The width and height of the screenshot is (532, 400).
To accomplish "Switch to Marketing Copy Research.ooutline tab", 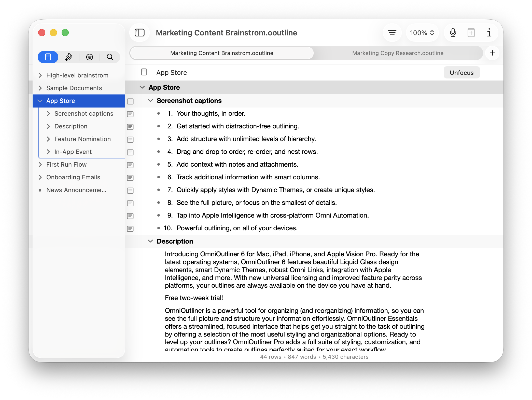I will pos(398,53).
